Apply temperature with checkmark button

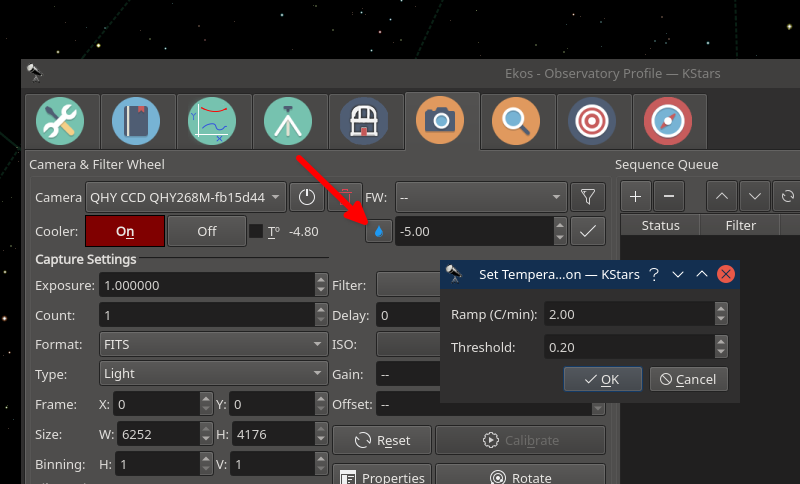(588, 231)
